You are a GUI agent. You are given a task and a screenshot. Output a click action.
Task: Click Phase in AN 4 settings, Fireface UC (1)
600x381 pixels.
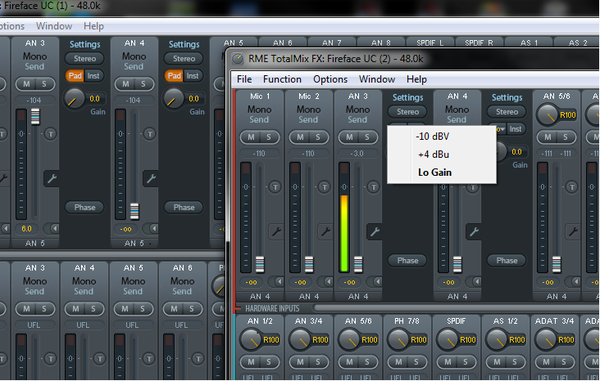(x=184, y=207)
